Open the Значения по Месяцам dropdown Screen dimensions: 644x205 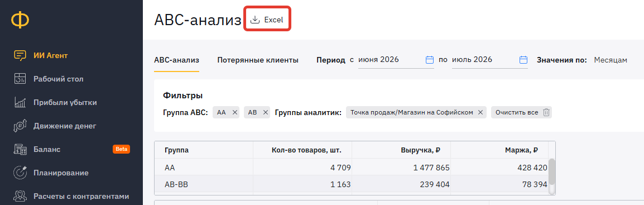tap(611, 60)
